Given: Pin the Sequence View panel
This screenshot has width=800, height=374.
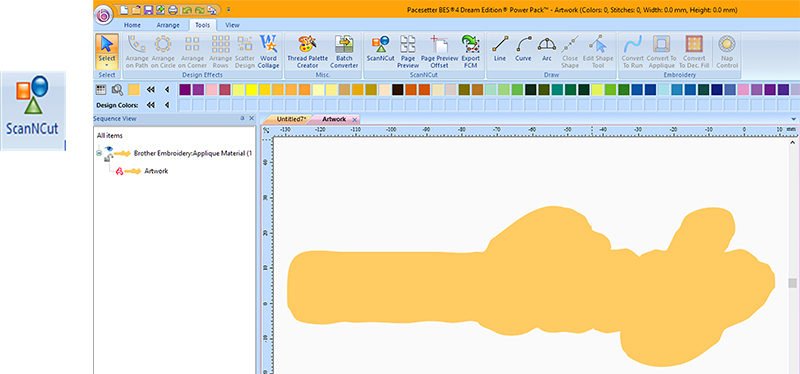Looking at the screenshot, I should (242, 118).
